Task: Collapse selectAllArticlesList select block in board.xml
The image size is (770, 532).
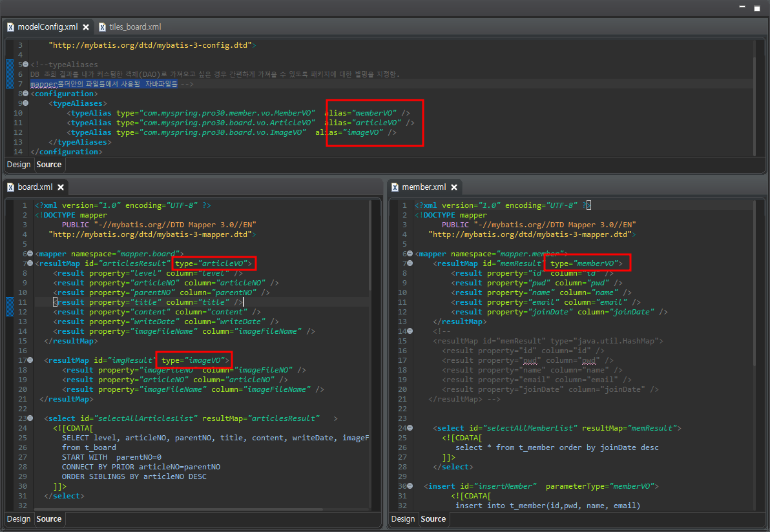Action: (x=30, y=418)
